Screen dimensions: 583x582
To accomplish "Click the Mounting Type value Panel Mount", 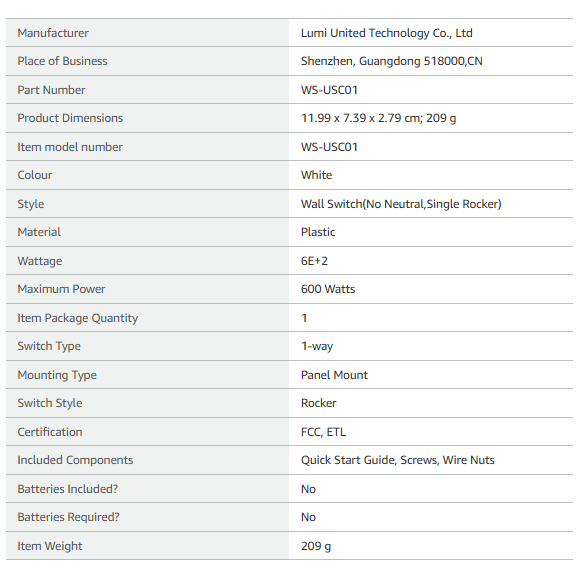I will tap(334, 375).
